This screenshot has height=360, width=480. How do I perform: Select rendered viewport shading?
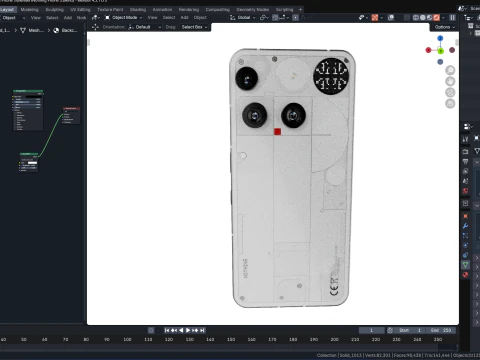click(436, 18)
